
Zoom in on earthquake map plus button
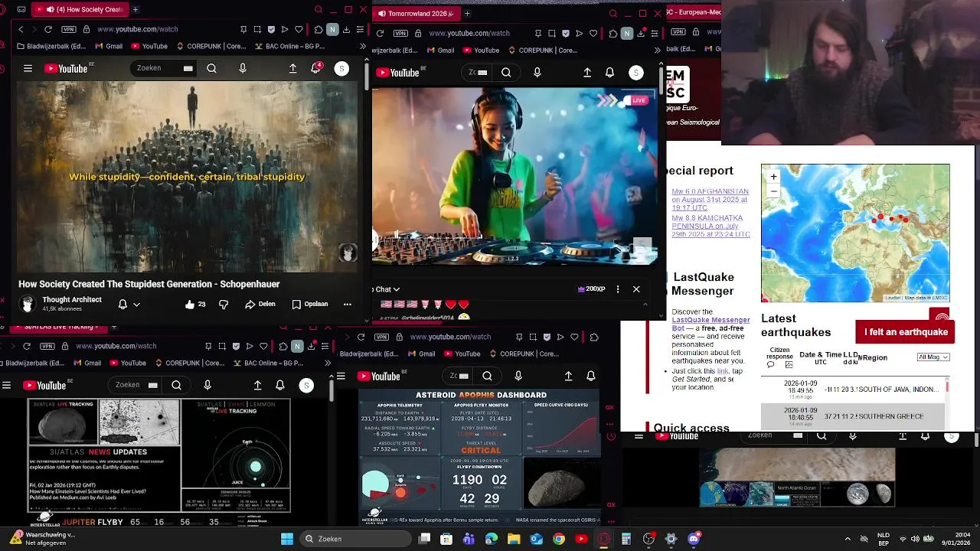click(x=773, y=176)
